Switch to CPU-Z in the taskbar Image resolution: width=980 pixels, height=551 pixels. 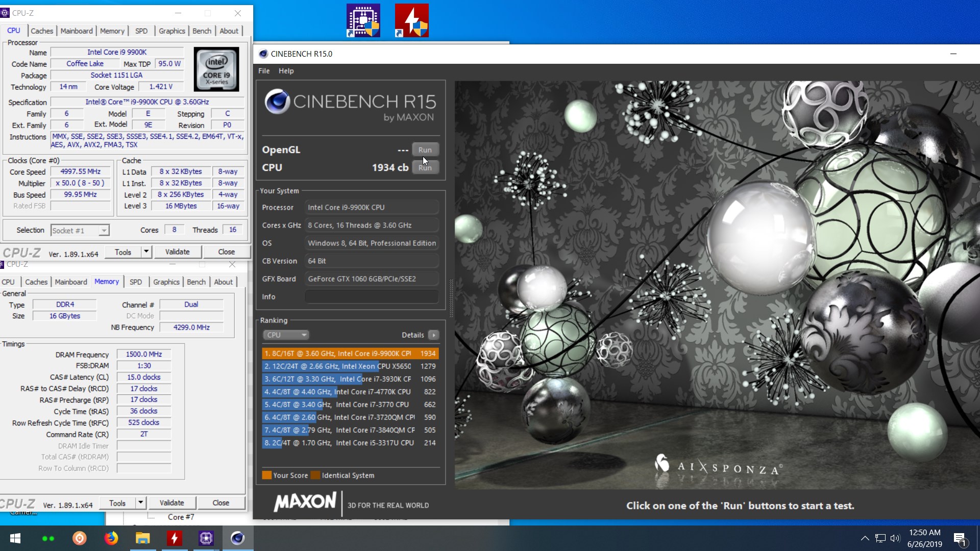point(206,538)
